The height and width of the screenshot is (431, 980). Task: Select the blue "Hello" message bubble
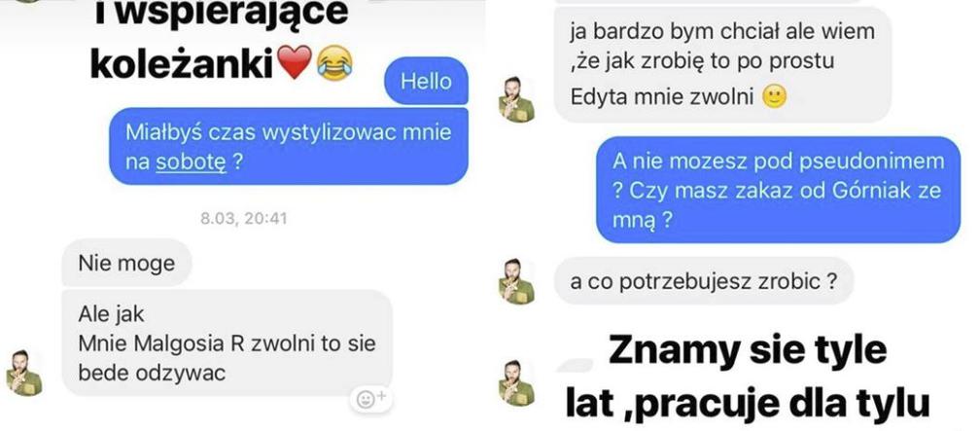pos(426,81)
